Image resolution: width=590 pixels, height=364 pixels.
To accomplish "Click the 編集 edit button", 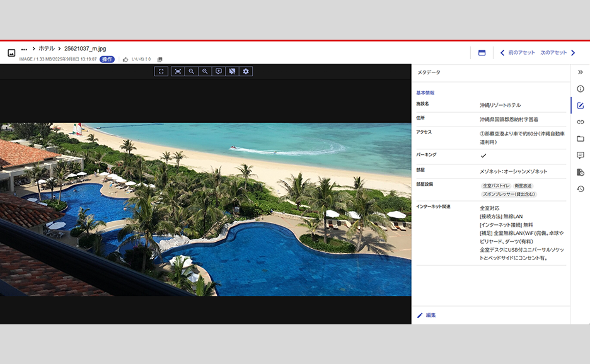I will [x=427, y=315].
